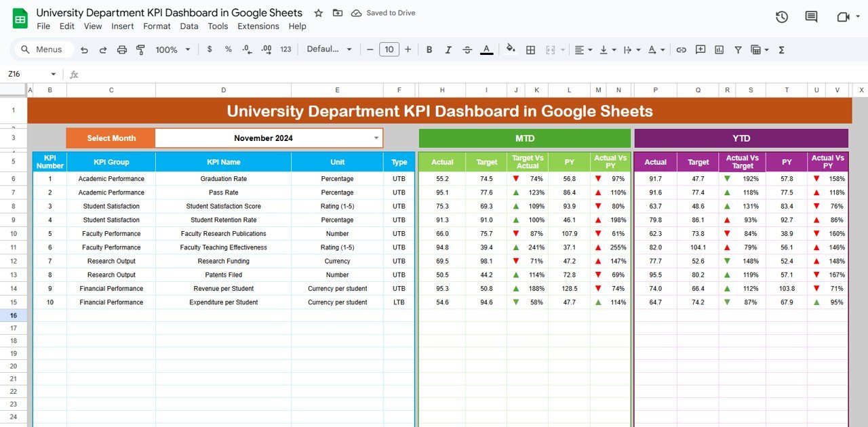Open the insert comment tool
868x427 pixels.
click(x=701, y=49)
